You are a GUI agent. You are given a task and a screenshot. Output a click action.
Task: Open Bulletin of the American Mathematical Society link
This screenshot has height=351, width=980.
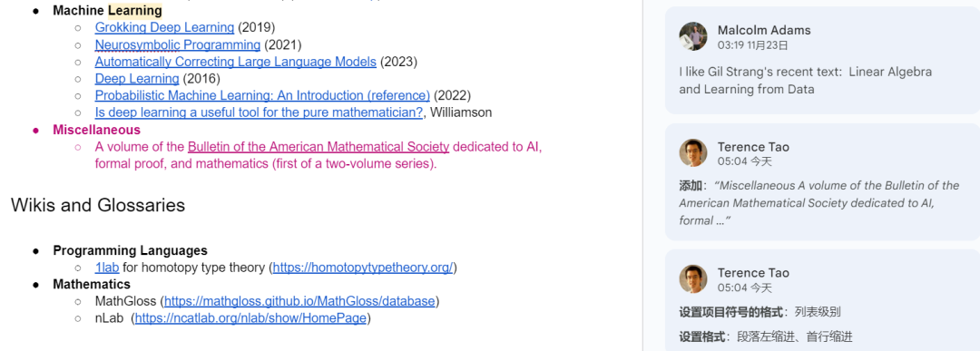pos(318,147)
